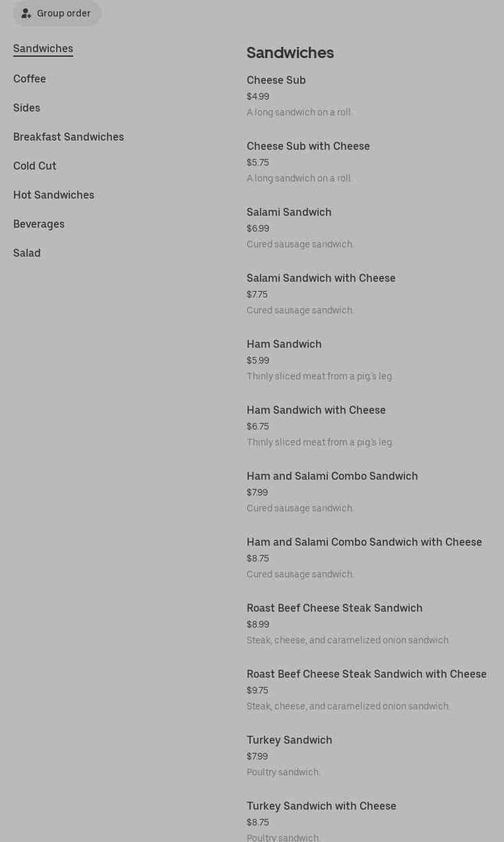Open Turkey Sandwich with Cheese
Image resolution: width=504 pixels, height=842 pixels.
point(321,806)
